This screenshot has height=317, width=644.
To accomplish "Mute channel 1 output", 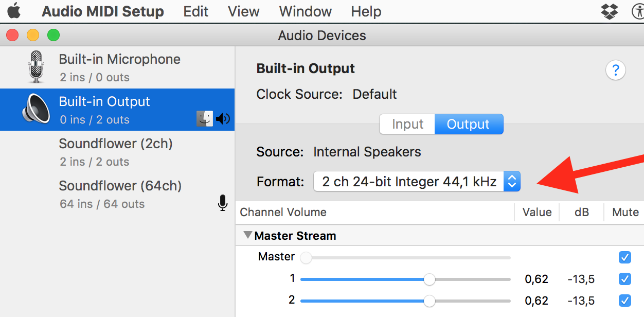I will [x=625, y=279].
